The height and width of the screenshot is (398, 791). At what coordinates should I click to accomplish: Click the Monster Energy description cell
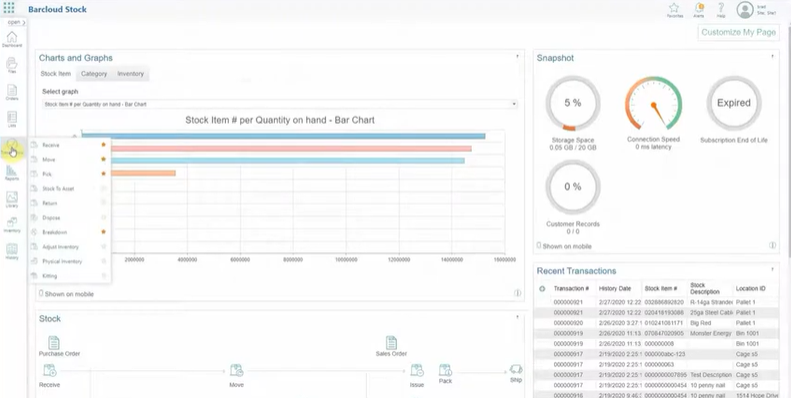tap(710, 333)
